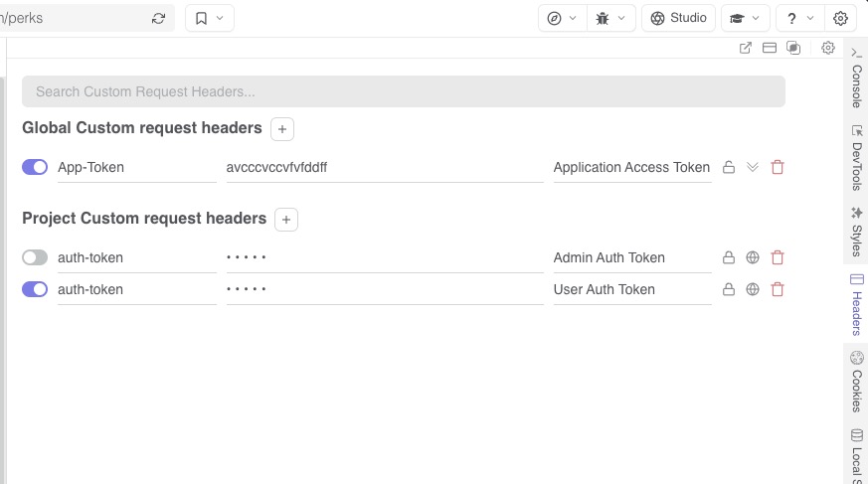Switch to the Console tab
868x484 pixels.
click(856, 77)
